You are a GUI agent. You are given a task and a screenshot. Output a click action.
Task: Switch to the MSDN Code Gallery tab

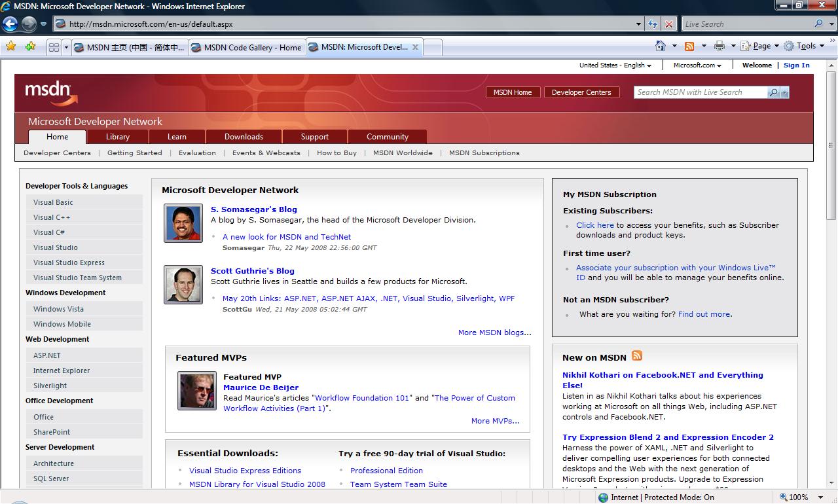click(247, 47)
